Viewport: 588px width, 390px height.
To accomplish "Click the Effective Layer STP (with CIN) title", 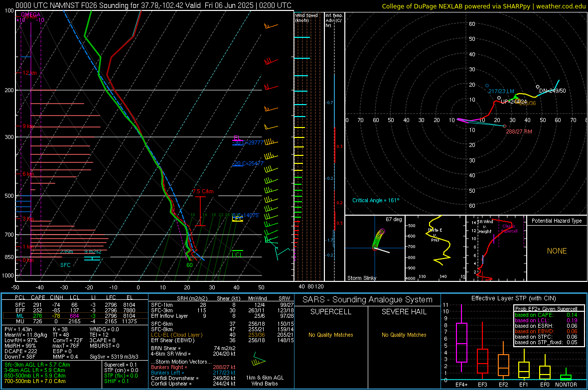I will pos(513,298).
